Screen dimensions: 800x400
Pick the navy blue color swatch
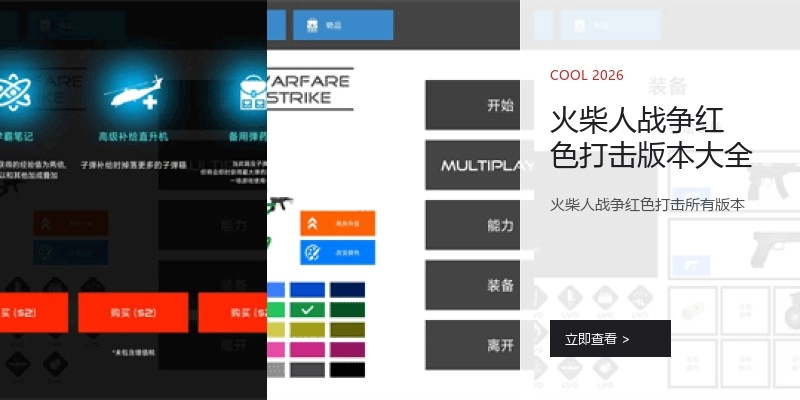click(x=347, y=290)
